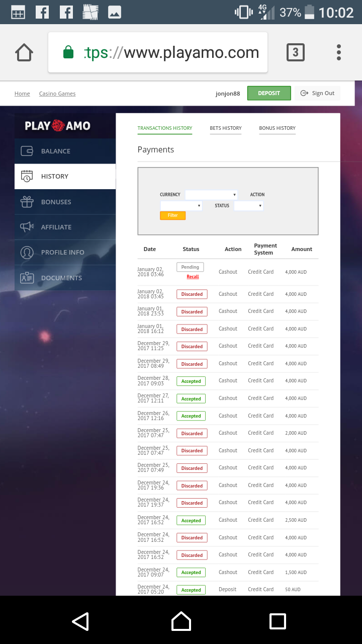Open the Action dropdown left of STATUS

181,206
